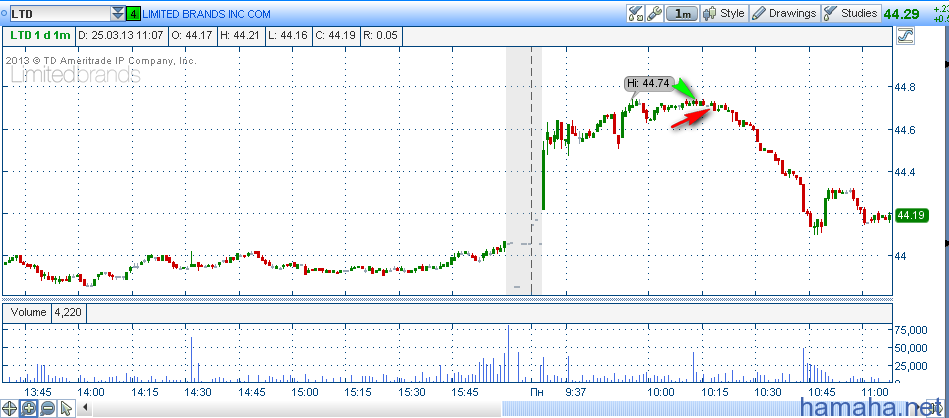Click the 44.6 price axis label

tap(905, 130)
